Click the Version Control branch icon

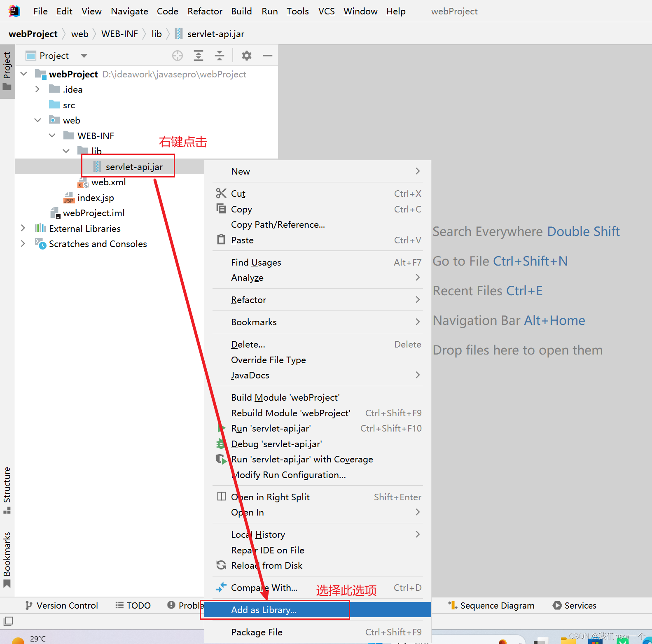pyautogui.click(x=29, y=605)
